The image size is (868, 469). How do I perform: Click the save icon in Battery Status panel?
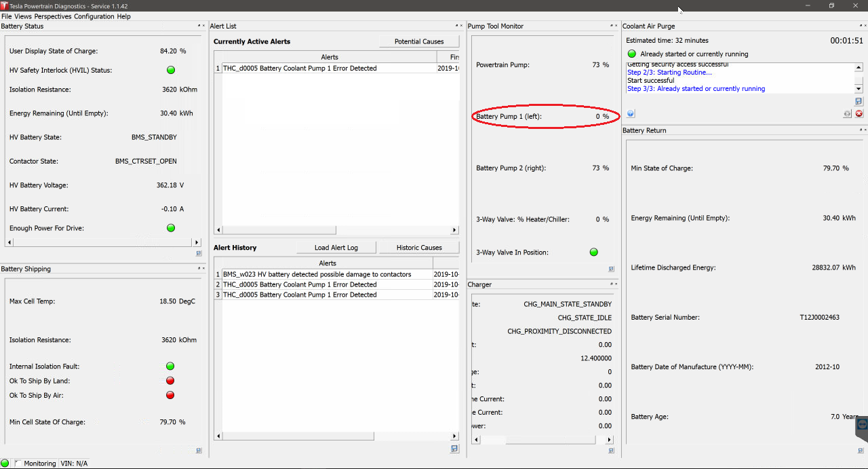tap(199, 253)
